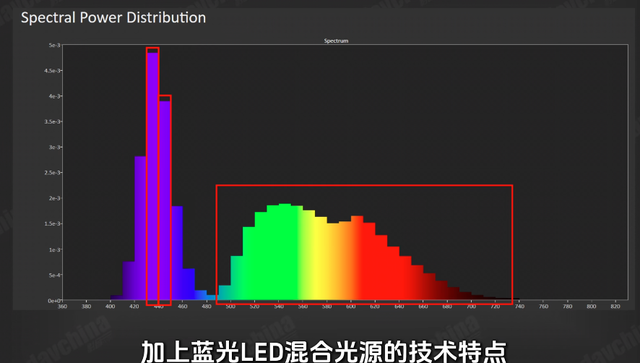Viewport: 640px width, 363px height.
Task: Select the 5e-4 y-axis label
Action: [x=55, y=275]
